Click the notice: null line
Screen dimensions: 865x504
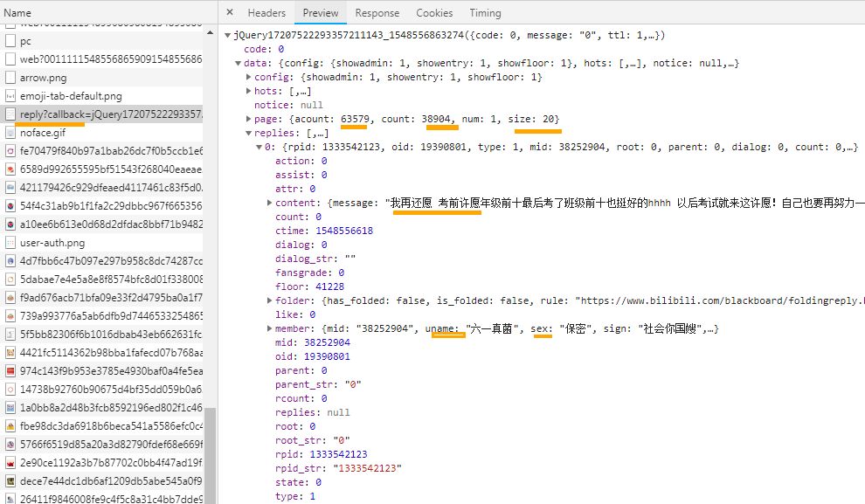point(288,106)
